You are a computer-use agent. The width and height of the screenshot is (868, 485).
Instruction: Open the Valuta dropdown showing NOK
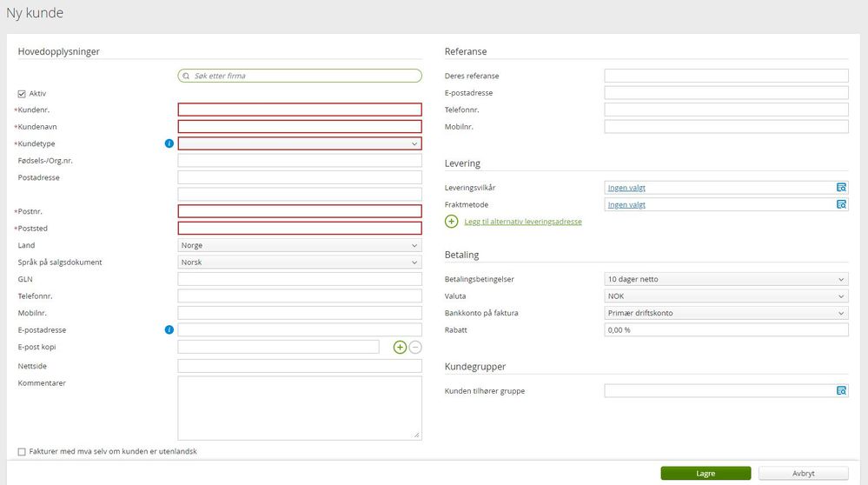point(726,296)
